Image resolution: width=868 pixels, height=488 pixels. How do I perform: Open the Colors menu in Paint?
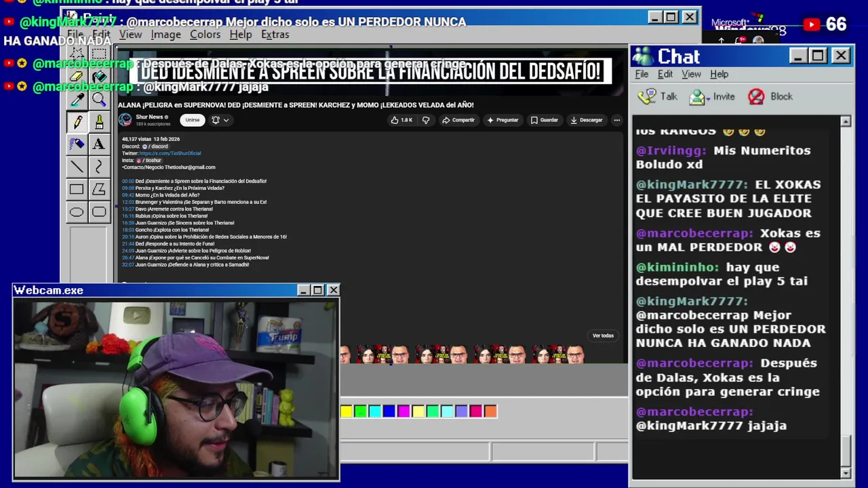[205, 35]
